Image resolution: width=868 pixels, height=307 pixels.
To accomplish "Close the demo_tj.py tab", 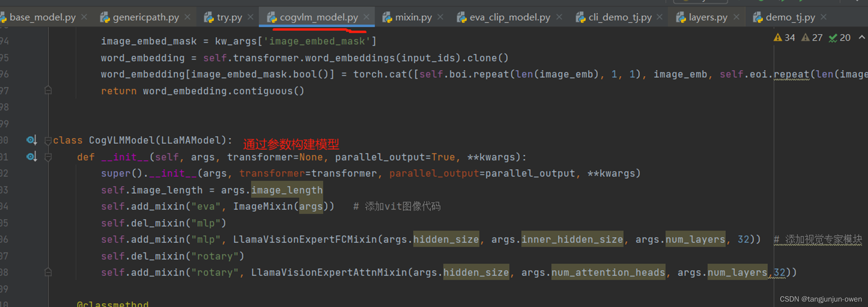I will point(823,17).
